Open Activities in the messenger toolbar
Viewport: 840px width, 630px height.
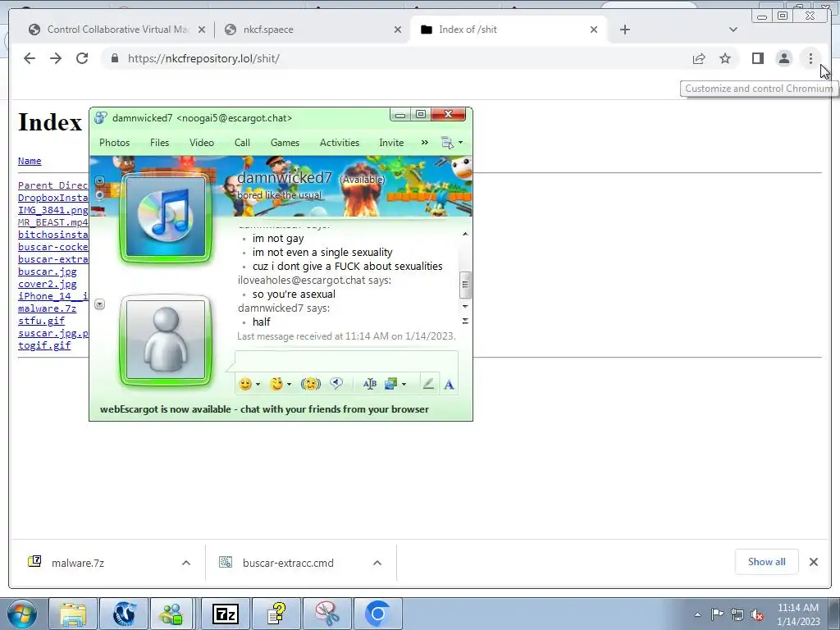[x=340, y=143]
